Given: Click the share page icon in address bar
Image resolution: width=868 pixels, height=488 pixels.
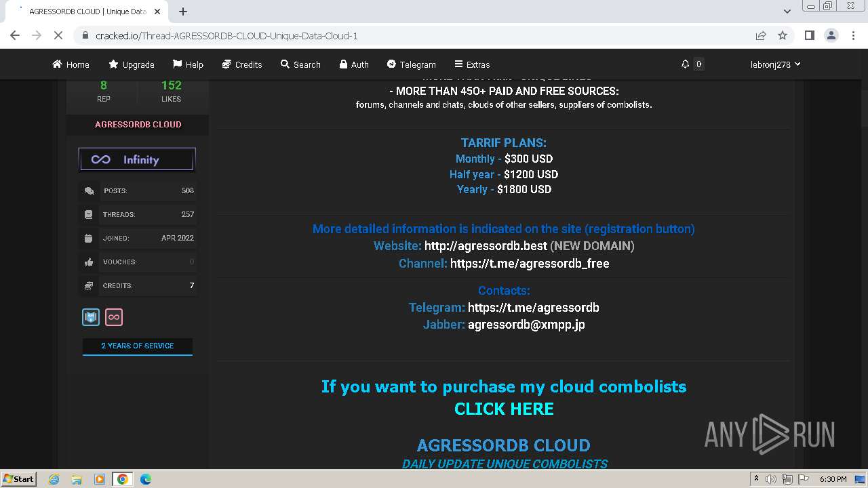Looking at the screenshot, I should click(x=761, y=35).
